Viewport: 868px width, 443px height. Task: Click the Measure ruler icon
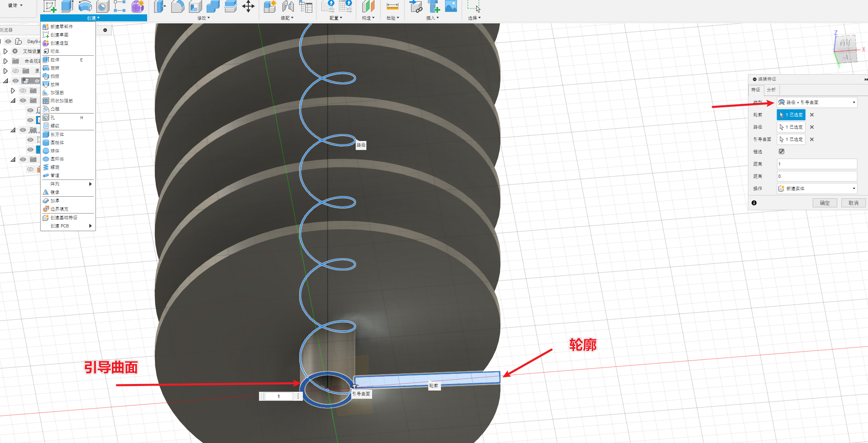click(x=392, y=7)
